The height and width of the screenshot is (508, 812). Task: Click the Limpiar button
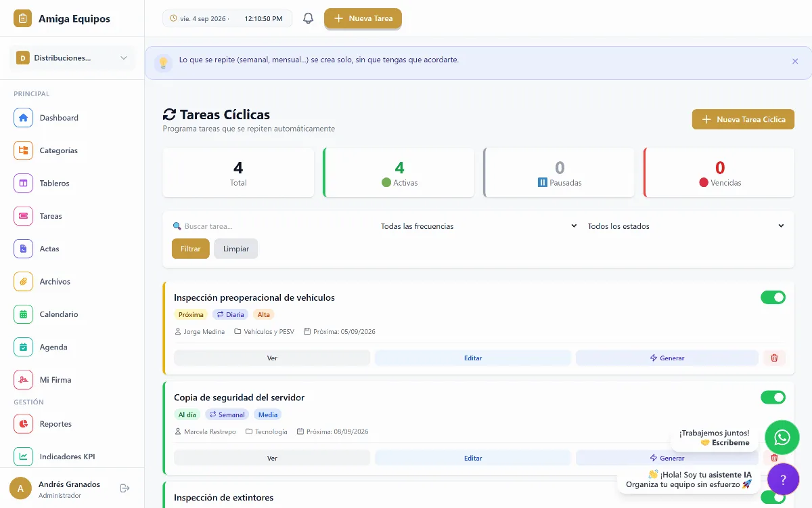[236, 249]
